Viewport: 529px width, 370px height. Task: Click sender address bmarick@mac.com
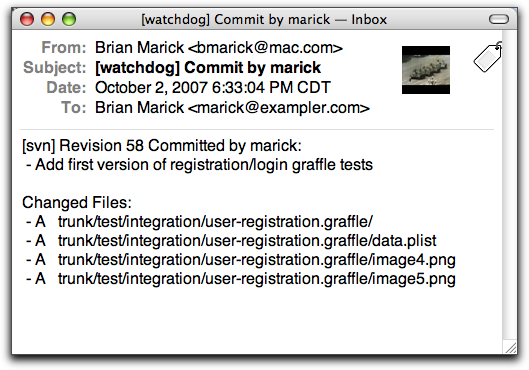point(265,48)
